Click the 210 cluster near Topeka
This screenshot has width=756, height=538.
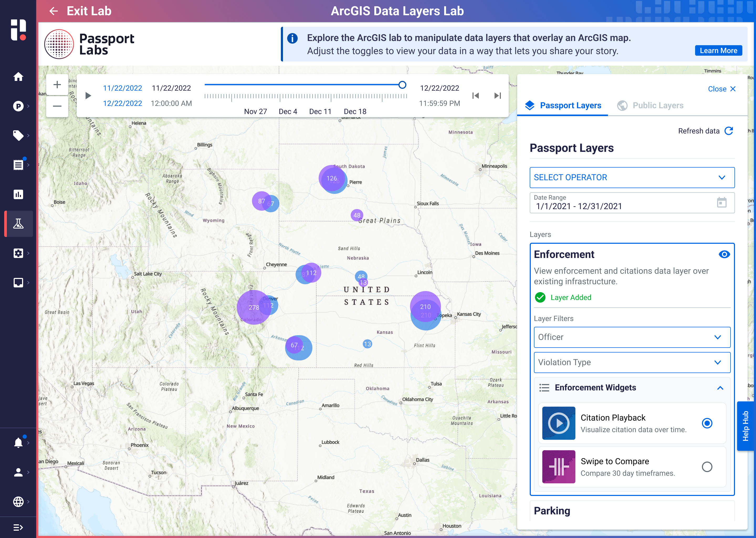[x=425, y=307]
